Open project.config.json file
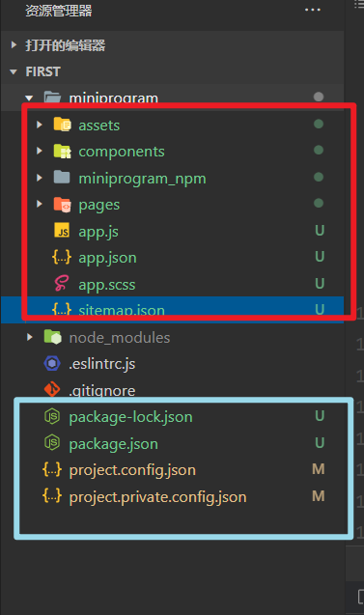 (x=132, y=470)
